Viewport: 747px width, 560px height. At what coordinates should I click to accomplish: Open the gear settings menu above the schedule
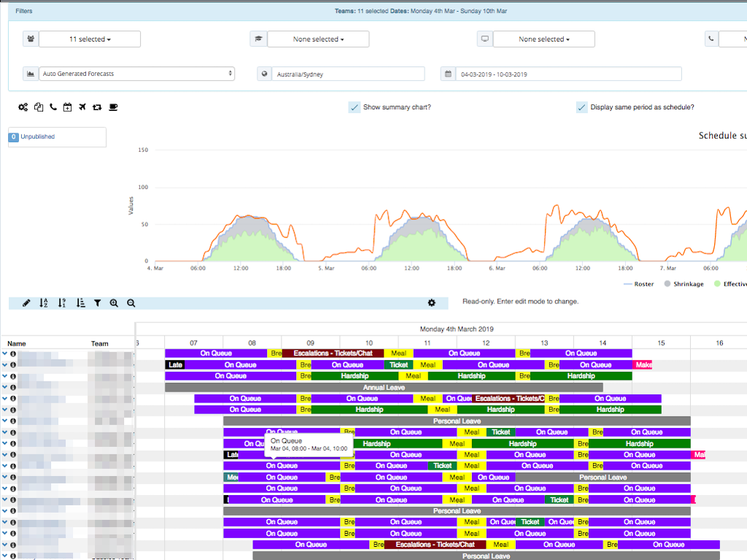[432, 303]
